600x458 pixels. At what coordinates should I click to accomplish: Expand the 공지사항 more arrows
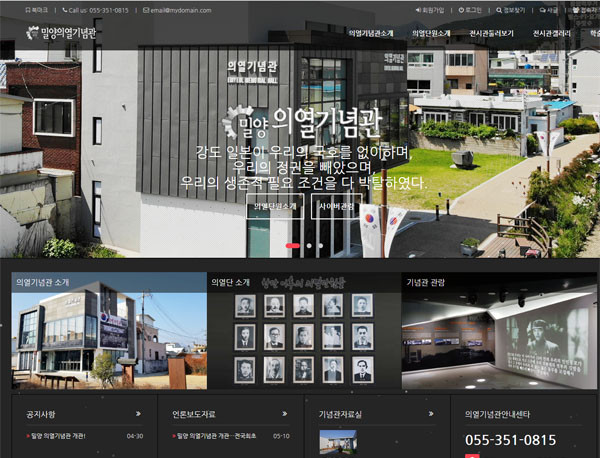[135, 412]
